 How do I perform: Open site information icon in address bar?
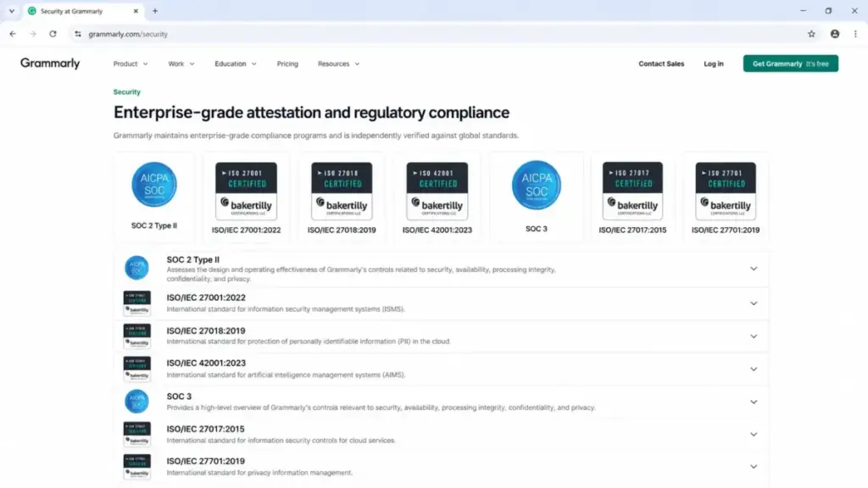[x=77, y=34]
